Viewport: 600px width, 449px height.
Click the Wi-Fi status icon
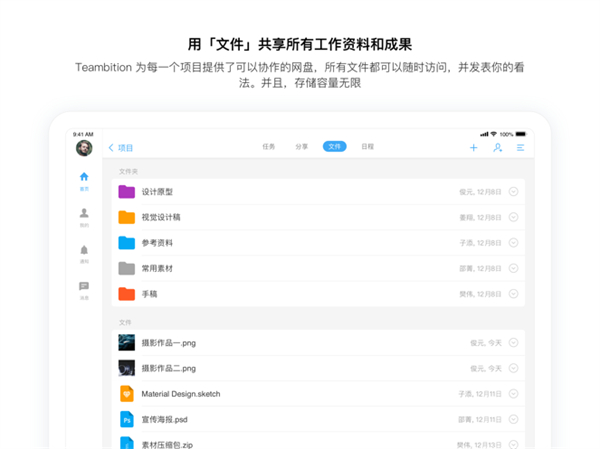point(494,134)
